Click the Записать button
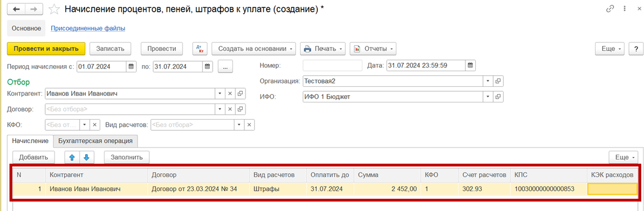Viewport: 644px width, 211px height. [110, 49]
